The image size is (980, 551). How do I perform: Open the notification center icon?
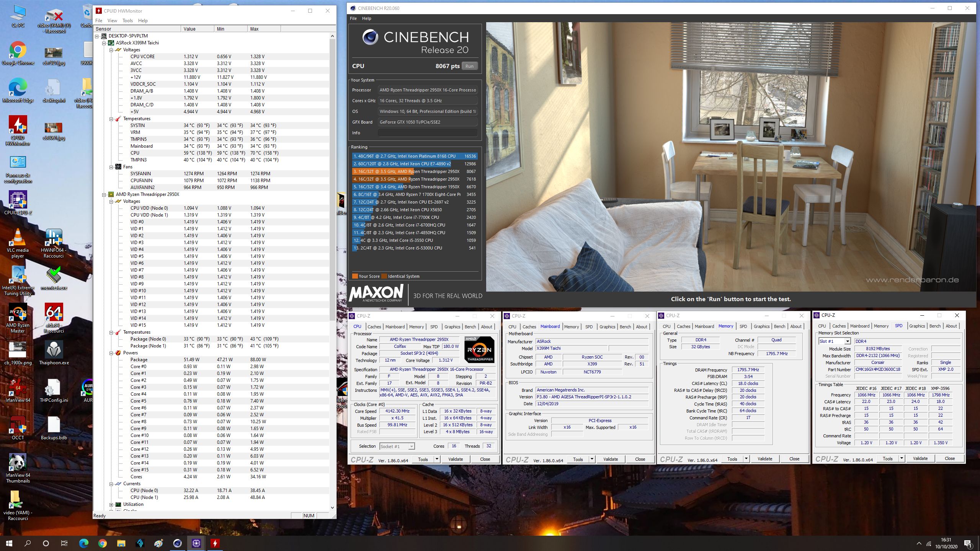968,543
